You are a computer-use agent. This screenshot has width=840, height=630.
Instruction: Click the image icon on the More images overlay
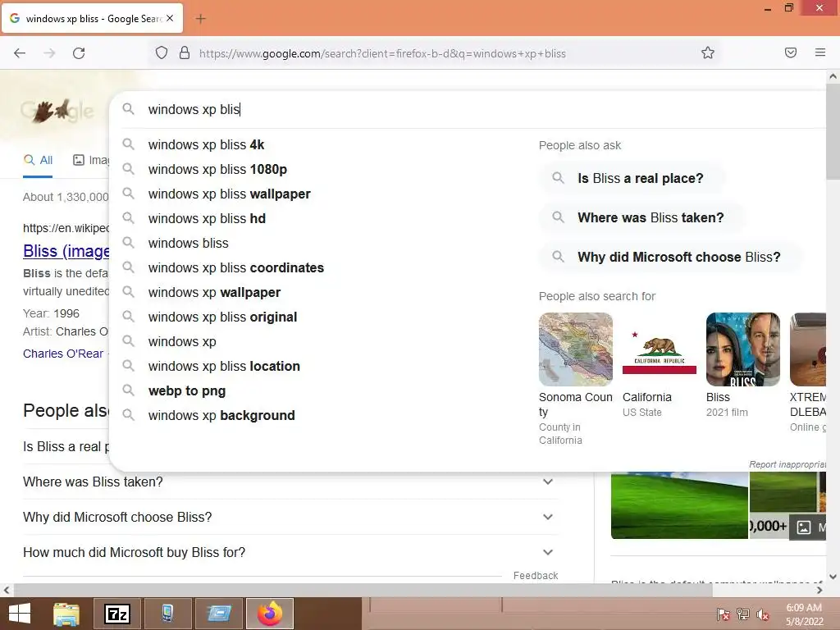804,527
